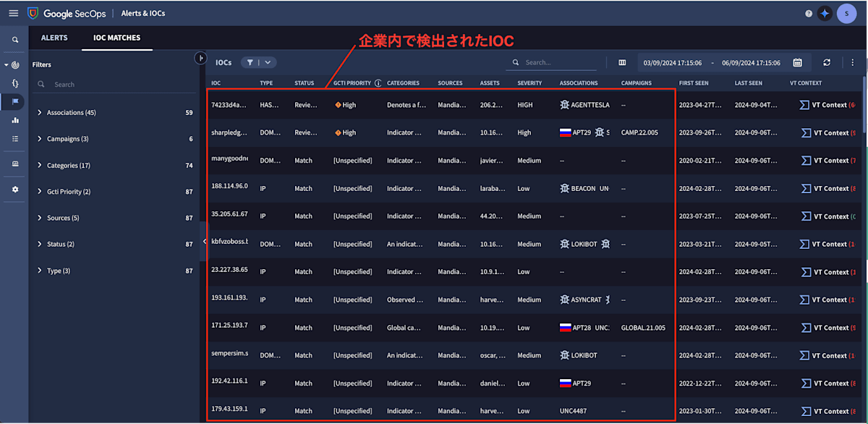Image resolution: width=868 pixels, height=424 pixels.
Task: Collapse the filters panel with the round toggle
Action: tap(202, 58)
